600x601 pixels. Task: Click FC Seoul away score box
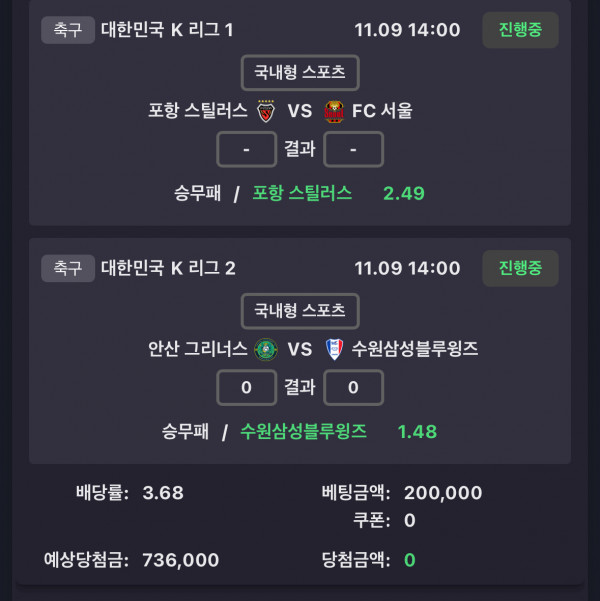point(354,149)
